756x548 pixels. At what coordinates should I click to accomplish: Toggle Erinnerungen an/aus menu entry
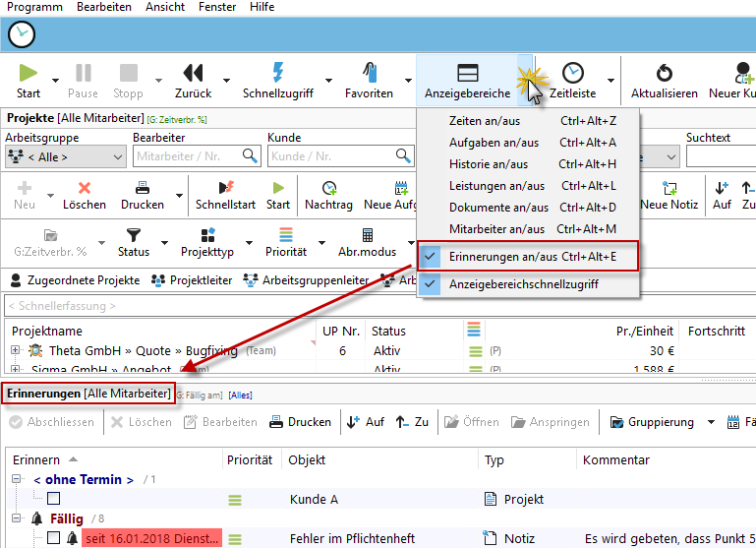[x=502, y=257]
